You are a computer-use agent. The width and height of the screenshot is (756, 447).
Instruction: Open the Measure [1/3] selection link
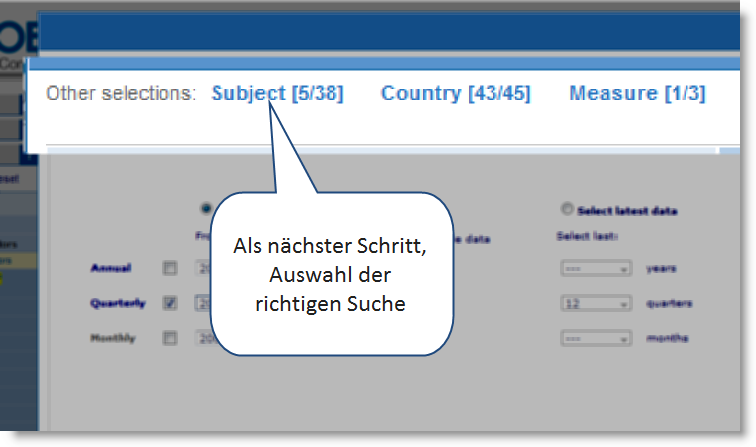coord(636,94)
